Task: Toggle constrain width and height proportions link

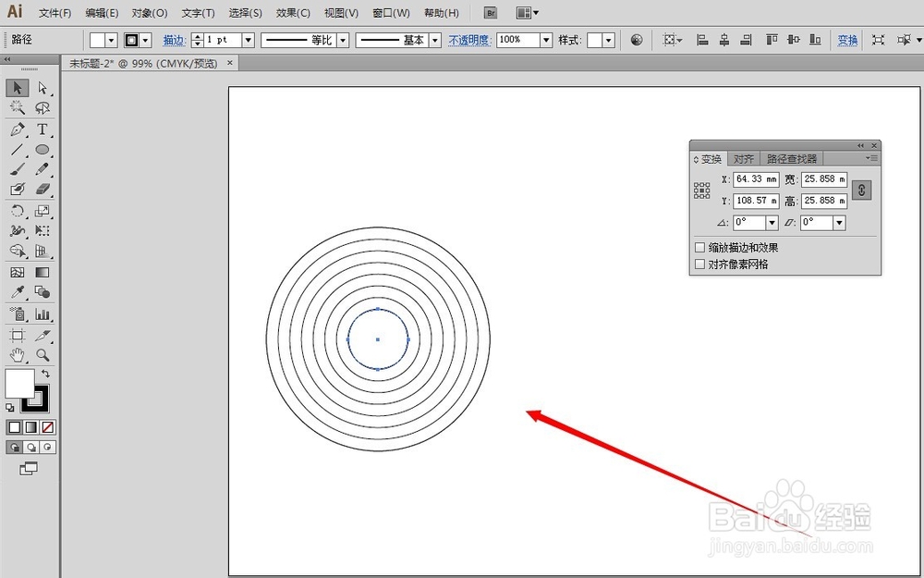Action: click(861, 190)
